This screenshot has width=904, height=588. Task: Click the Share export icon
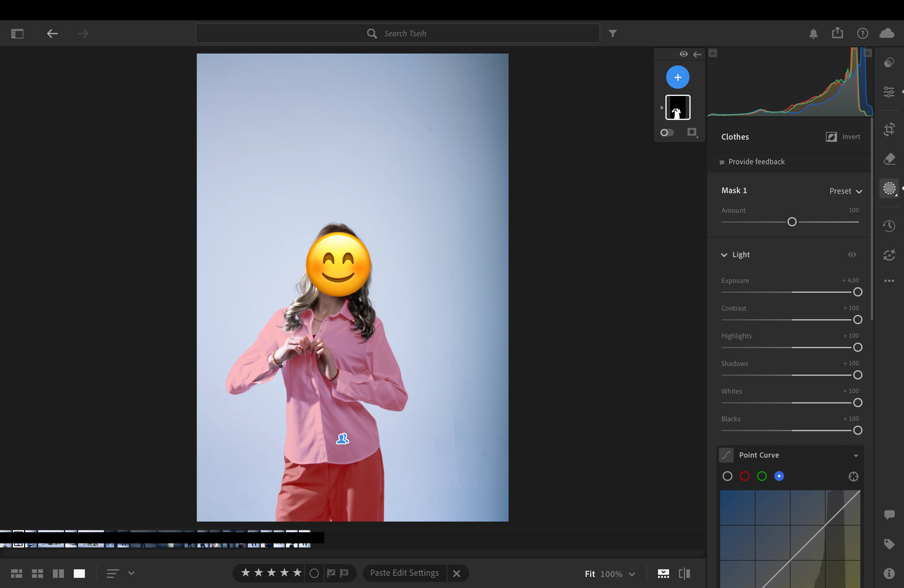point(837,34)
